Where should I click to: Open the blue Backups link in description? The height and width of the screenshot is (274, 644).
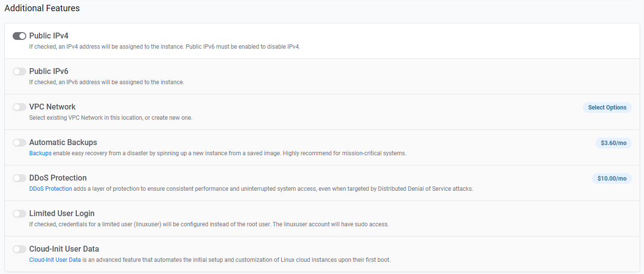(x=40, y=153)
